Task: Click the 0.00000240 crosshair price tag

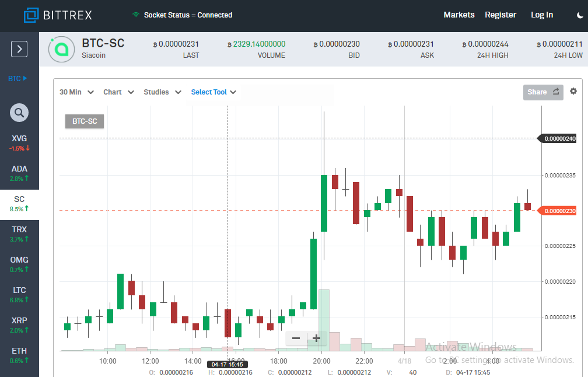Action: pos(558,139)
